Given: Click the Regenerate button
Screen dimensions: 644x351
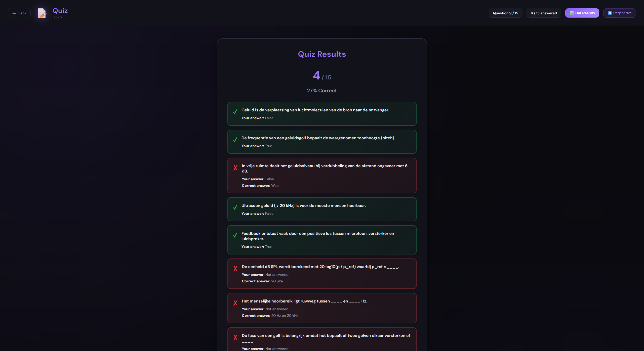Looking at the screenshot, I should pos(619,13).
